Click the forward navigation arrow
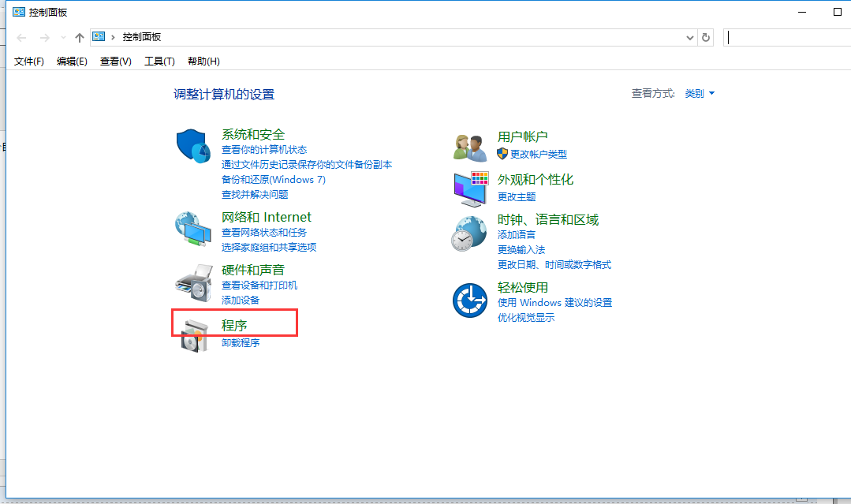Screen dimensions: 851x504 [x=44, y=37]
